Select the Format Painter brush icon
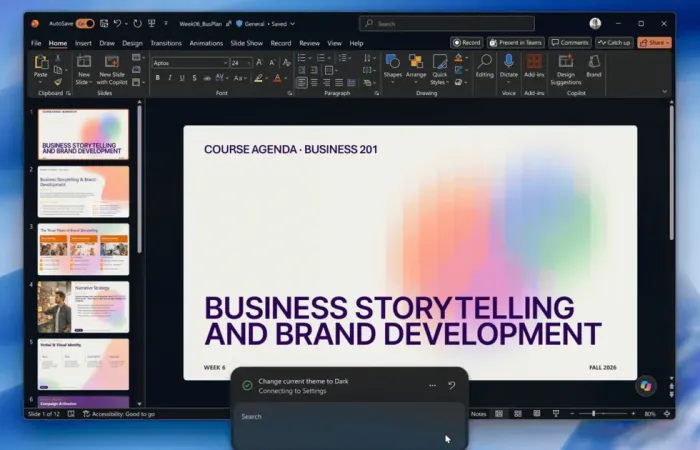Viewport: 700px width, 450px height. [x=58, y=82]
